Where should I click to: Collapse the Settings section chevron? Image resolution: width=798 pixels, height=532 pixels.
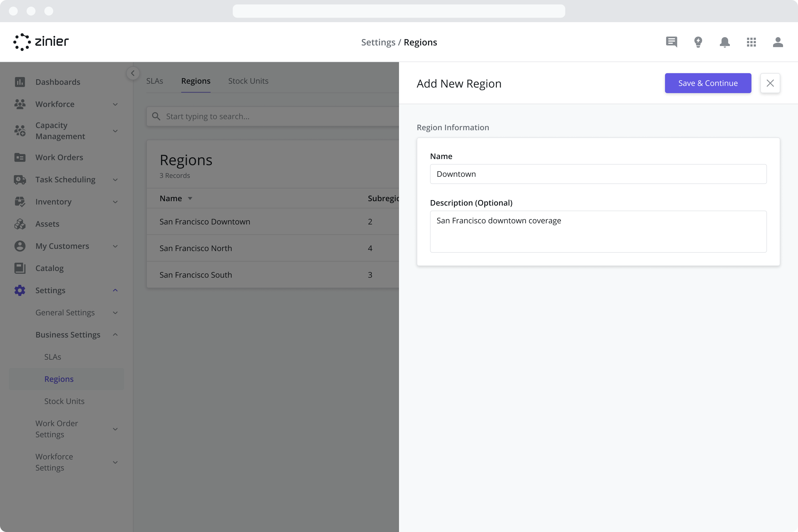(115, 290)
